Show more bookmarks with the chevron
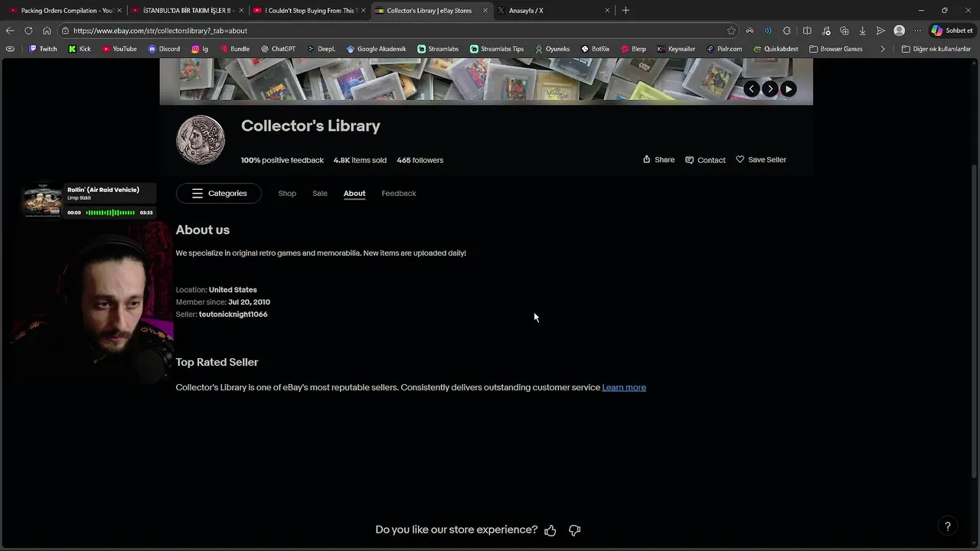Viewport: 980px width, 551px height. pyautogui.click(x=883, y=49)
